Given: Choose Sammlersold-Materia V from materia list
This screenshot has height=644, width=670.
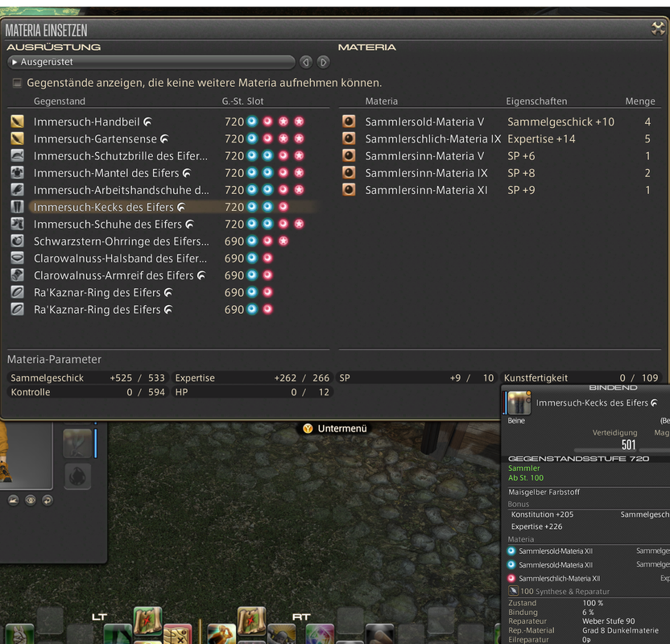Looking at the screenshot, I should (500, 122).
